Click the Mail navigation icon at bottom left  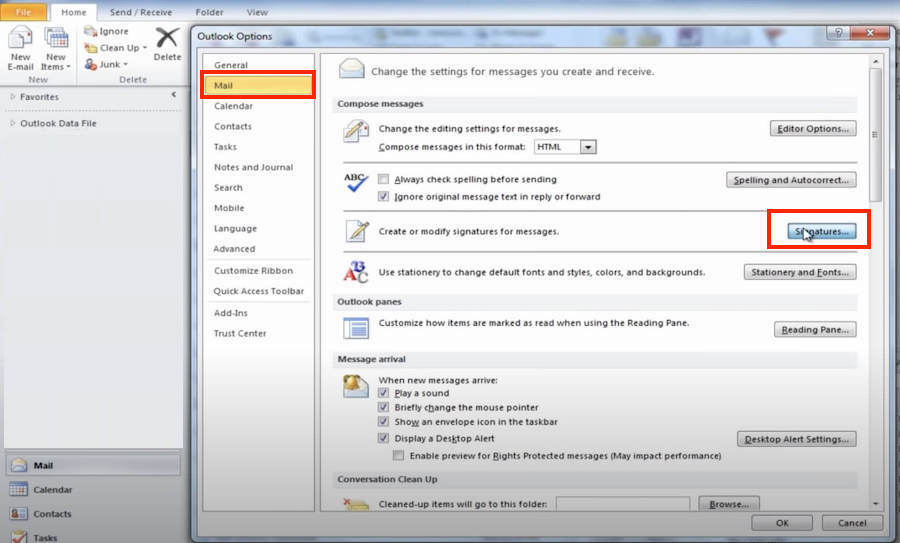coord(19,465)
